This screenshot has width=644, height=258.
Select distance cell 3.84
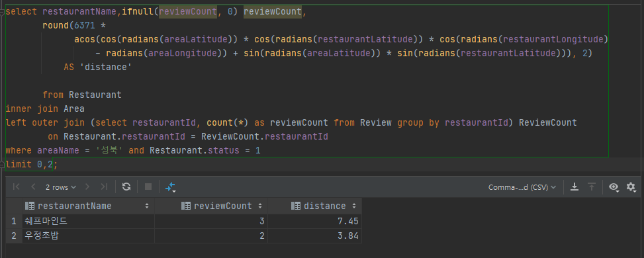[x=314, y=236]
